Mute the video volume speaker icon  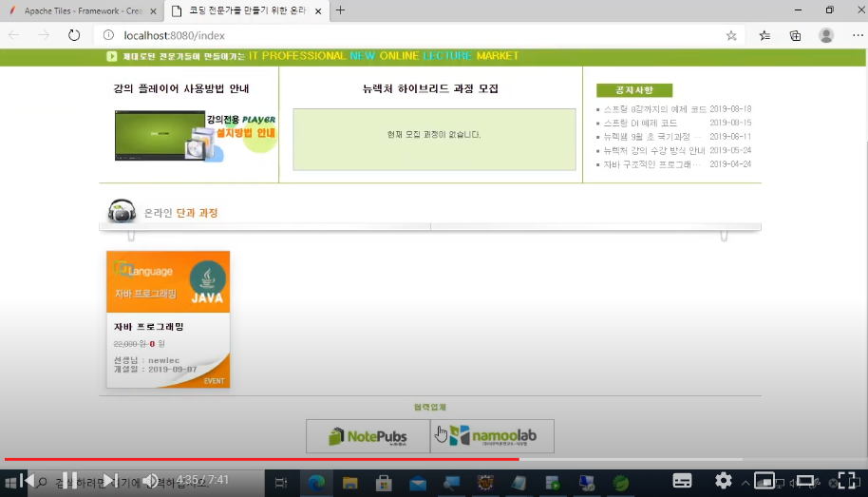[x=150, y=481]
